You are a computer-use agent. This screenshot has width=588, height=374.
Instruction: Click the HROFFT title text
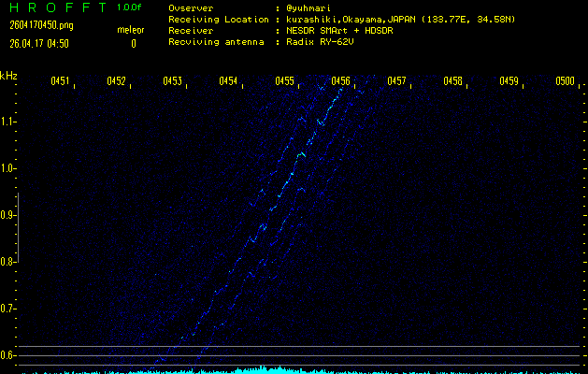click(x=53, y=7)
